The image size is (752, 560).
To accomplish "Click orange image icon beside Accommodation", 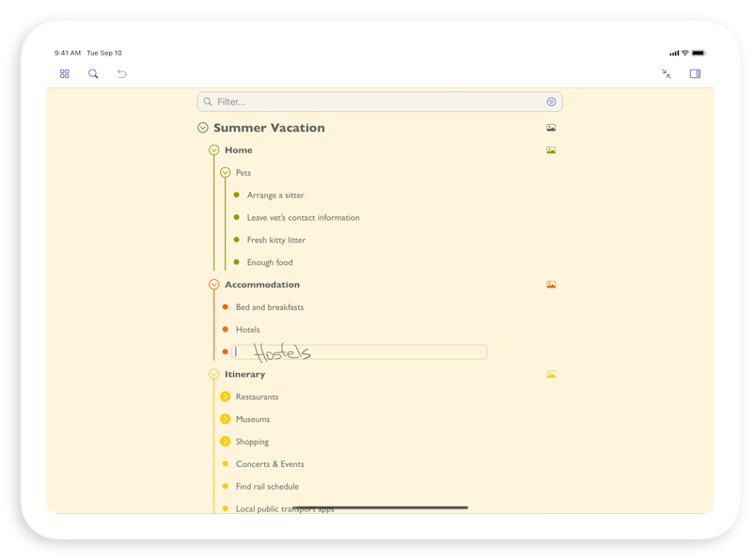I will pos(551,285).
